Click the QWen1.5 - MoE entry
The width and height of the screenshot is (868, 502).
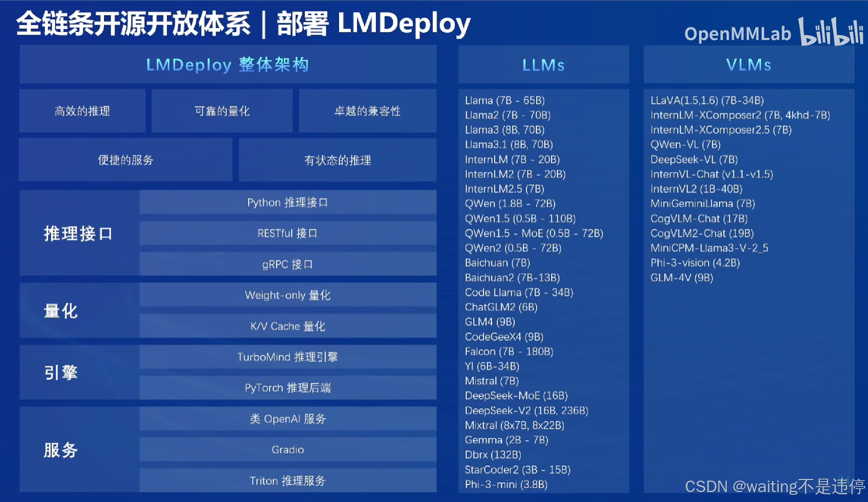click(x=534, y=233)
